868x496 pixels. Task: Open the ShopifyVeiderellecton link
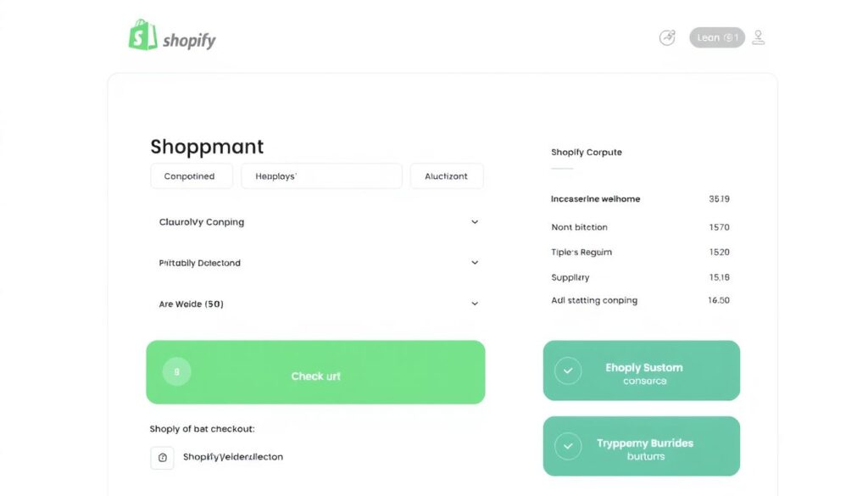click(x=233, y=457)
